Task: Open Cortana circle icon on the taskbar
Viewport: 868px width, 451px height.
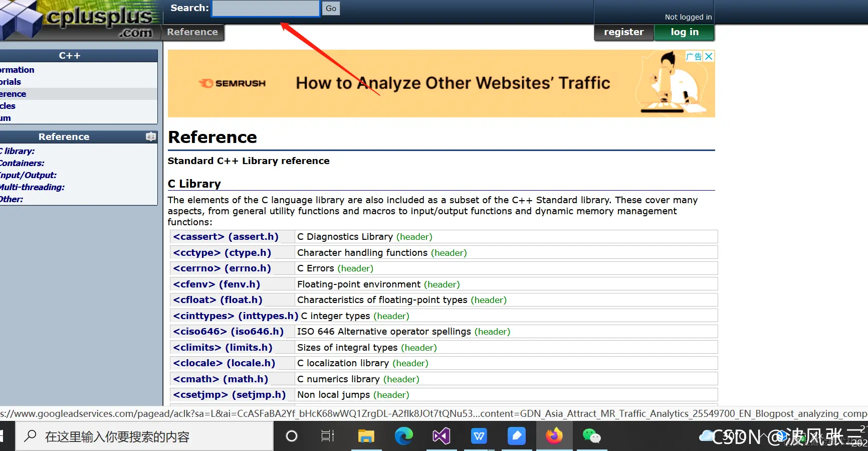Action: tap(291, 436)
